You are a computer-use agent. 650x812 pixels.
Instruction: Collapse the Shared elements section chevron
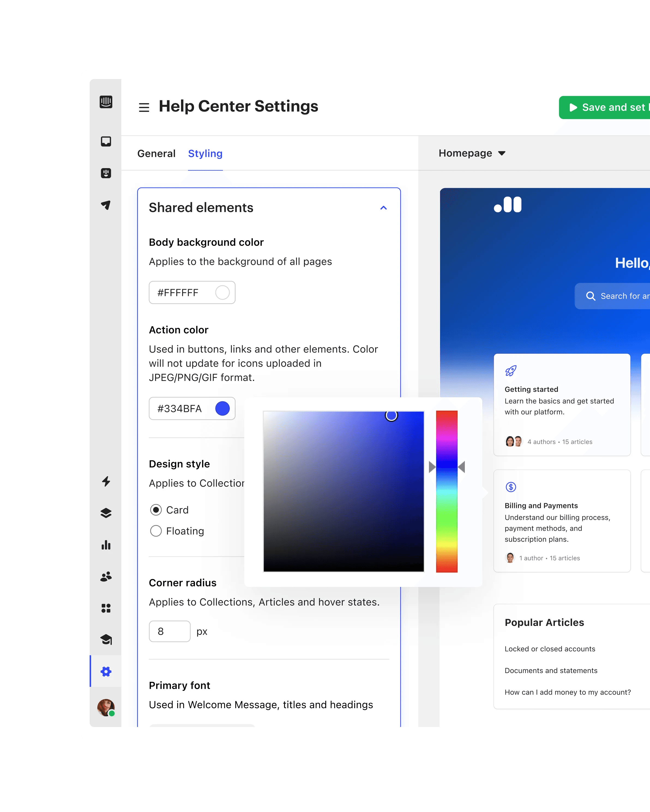coord(384,208)
